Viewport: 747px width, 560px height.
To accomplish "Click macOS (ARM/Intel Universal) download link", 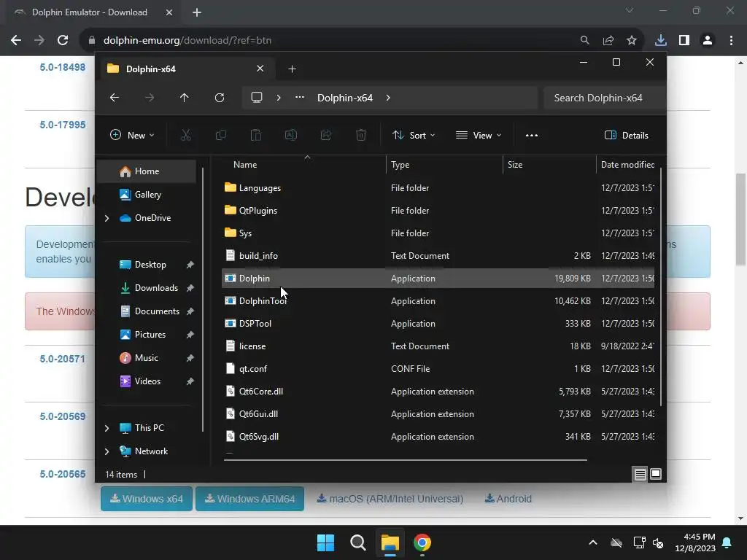I will (x=390, y=499).
